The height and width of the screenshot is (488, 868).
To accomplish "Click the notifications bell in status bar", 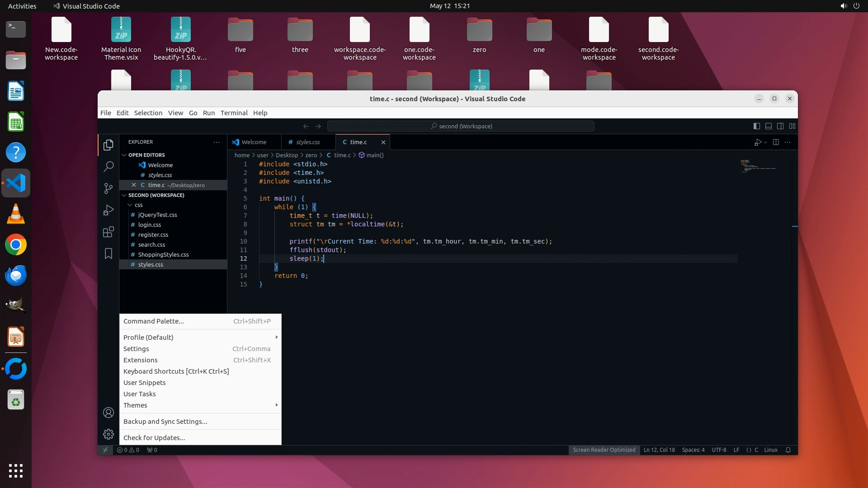I will [x=788, y=450].
